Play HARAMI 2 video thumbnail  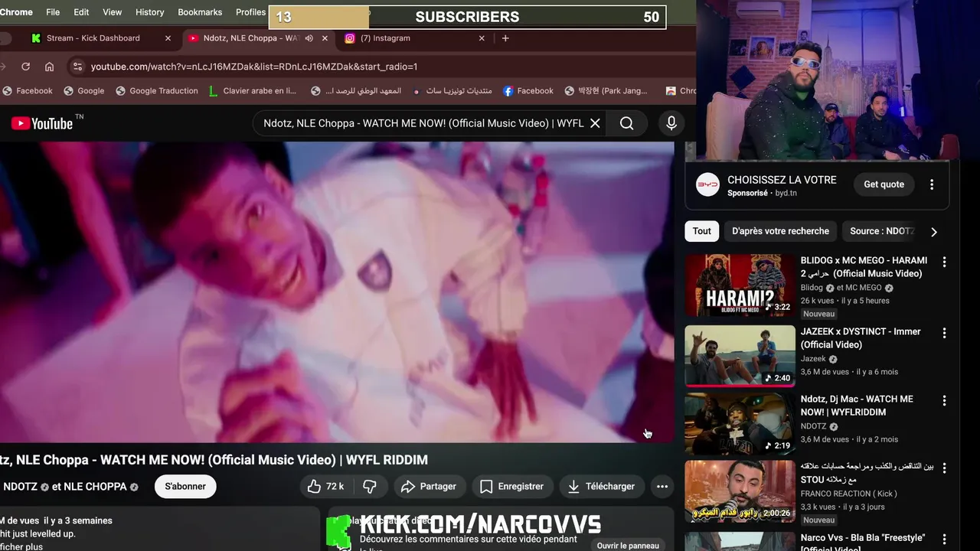(740, 285)
